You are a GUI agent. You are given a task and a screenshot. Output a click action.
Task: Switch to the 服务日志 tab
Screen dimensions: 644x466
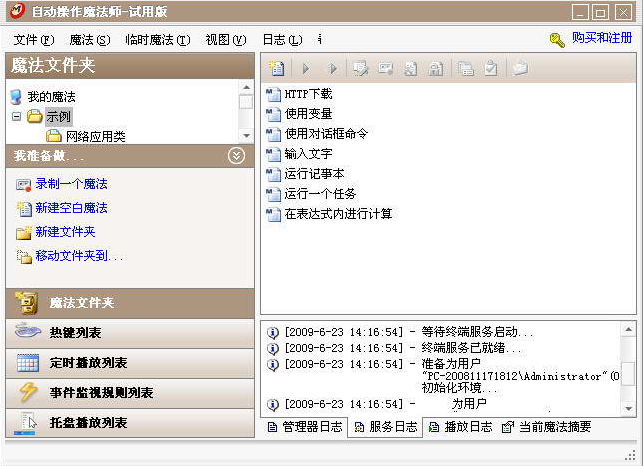pyautogui.click(x=388, y=427)
